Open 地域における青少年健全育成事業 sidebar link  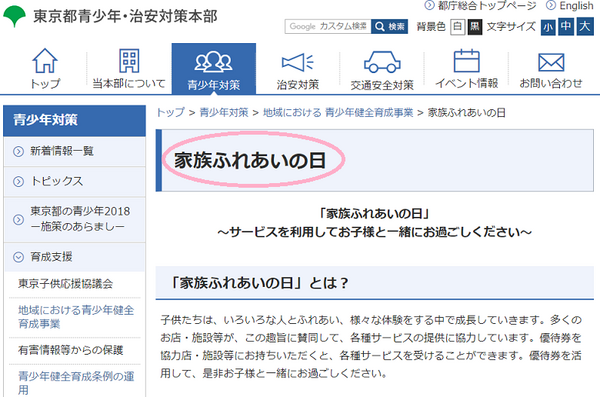point(76,317)
